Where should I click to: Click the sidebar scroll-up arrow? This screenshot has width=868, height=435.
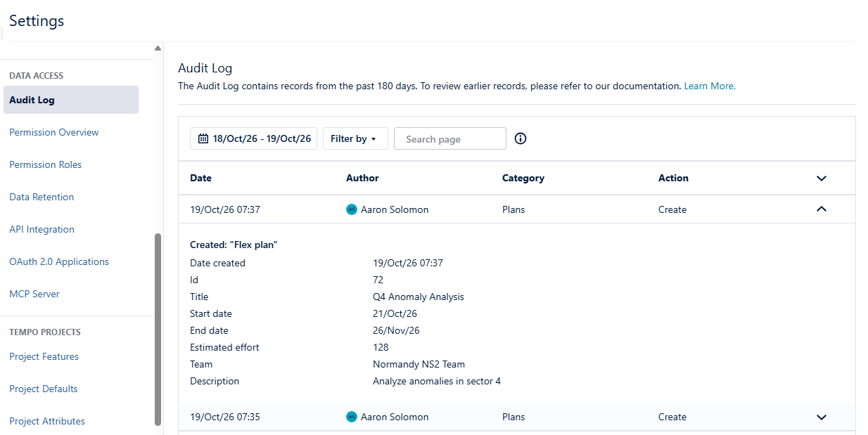(x=158, y=48)
